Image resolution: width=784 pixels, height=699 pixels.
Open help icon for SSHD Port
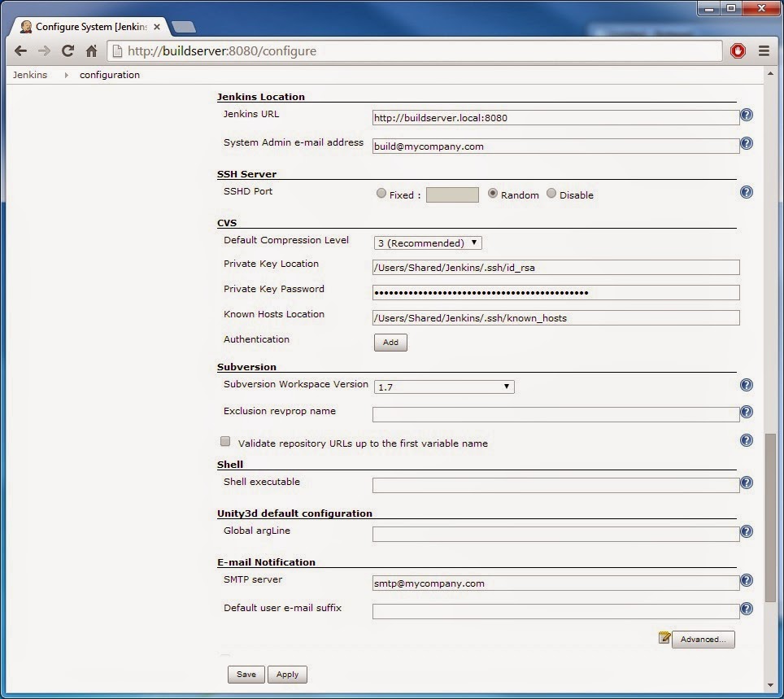pos(746,192)
